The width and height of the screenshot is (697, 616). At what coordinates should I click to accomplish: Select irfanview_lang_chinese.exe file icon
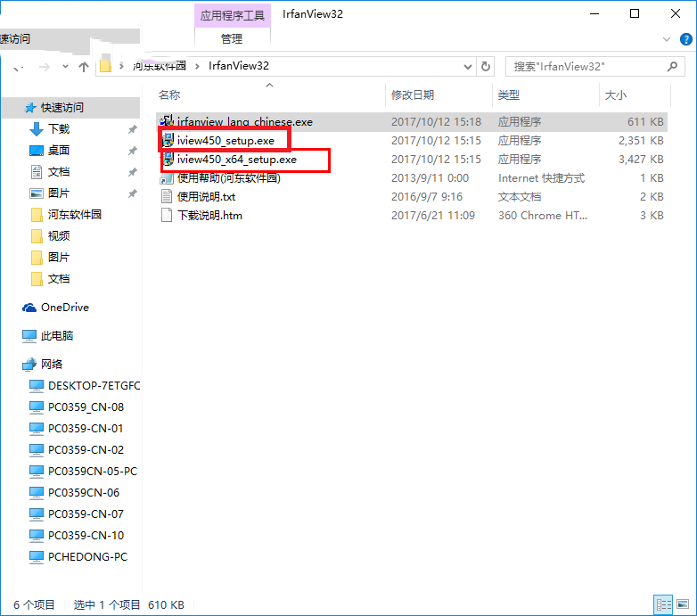pyautogui.click(x=167, y=121)
